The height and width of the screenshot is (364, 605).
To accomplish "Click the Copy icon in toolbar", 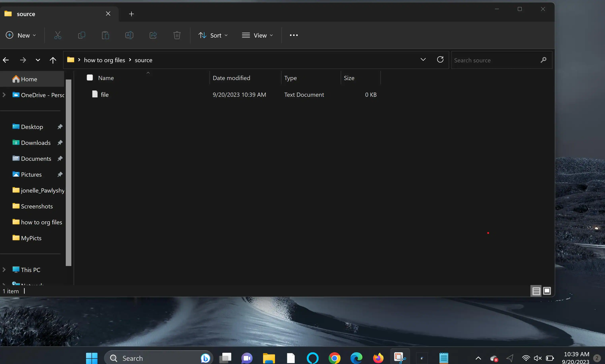I will 81,35.
